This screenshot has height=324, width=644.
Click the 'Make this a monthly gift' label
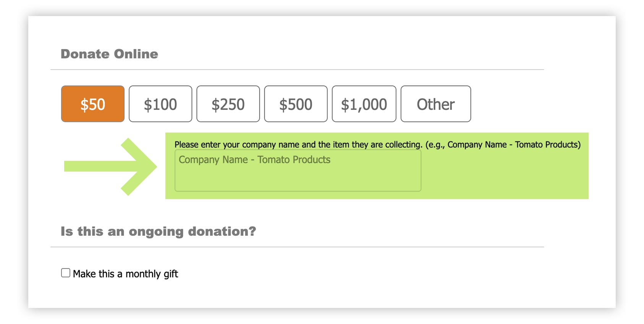click(x=126, y=273)
